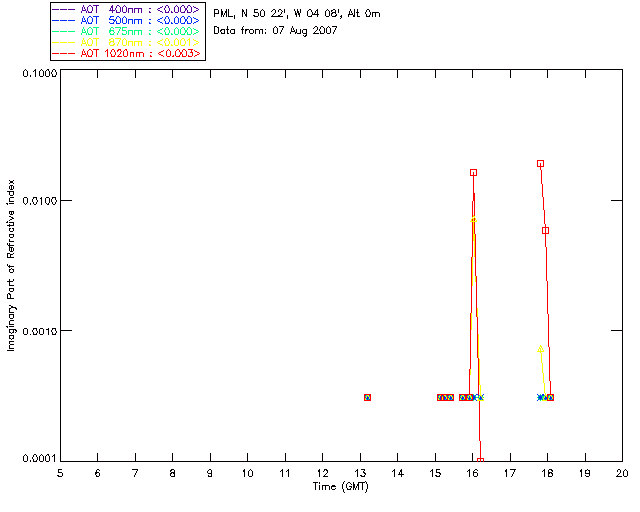Click the second red square near 18 GMT

(x=545, y=231)
